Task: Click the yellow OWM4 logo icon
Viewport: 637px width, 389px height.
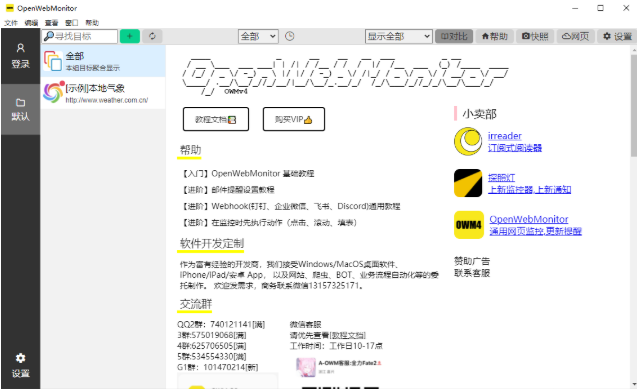Action: tap(469, 225)
